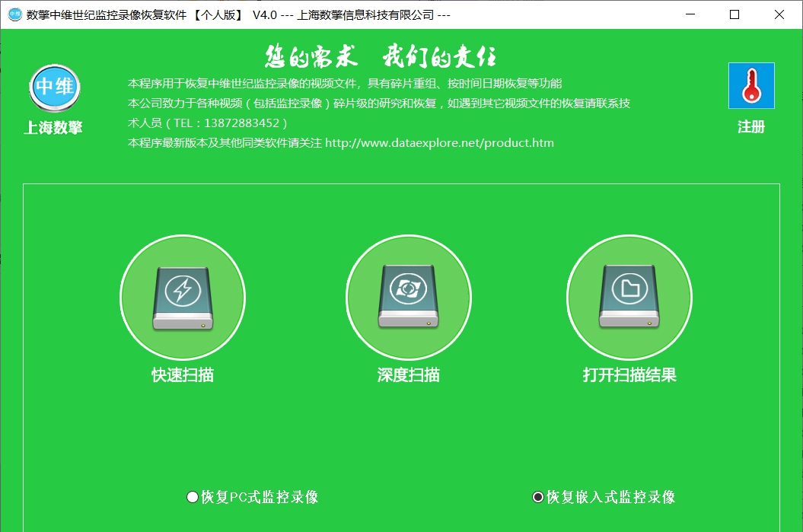Click the application icon in the title bar
The image size is (803, 532).
(14, 14)
